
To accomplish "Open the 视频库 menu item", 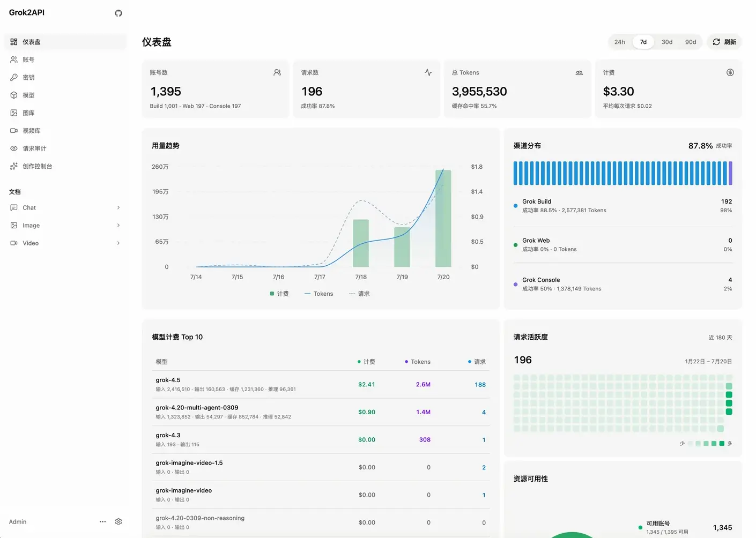I will (65, 130).
